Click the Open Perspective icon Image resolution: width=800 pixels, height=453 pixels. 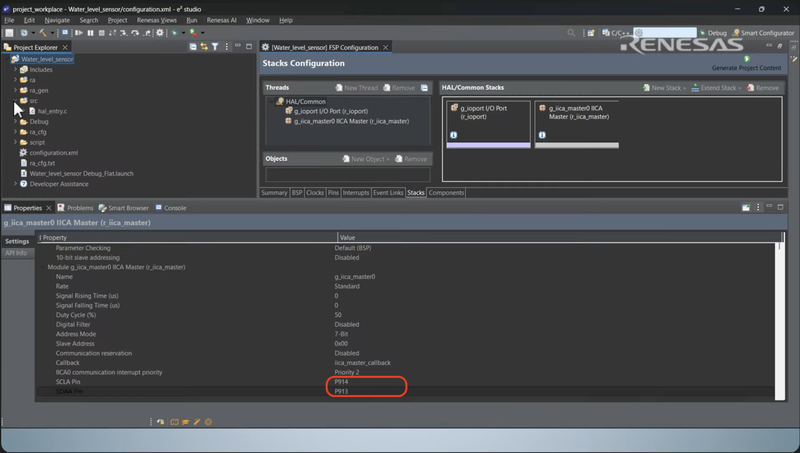pyautogui.click(x=590, y=33)
